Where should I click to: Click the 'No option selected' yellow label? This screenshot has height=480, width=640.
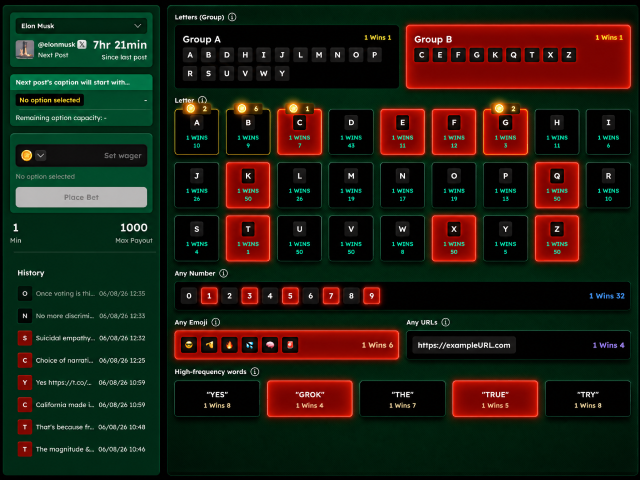(x=50, y=100)
